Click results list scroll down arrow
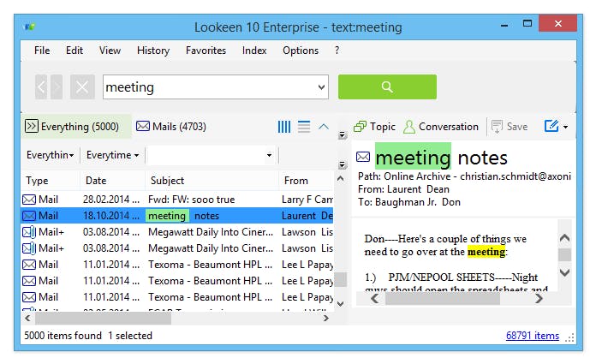This screenshot has height=364, width=596. point(341,303)
